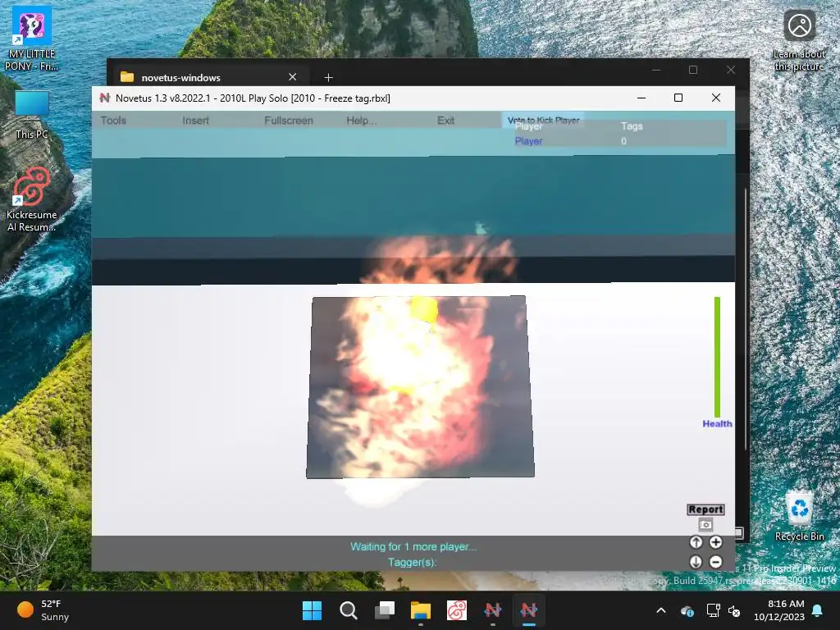840x630 pixels.
Task: Click the File Explorer vertical scrollbar
Action: point(745,319)
